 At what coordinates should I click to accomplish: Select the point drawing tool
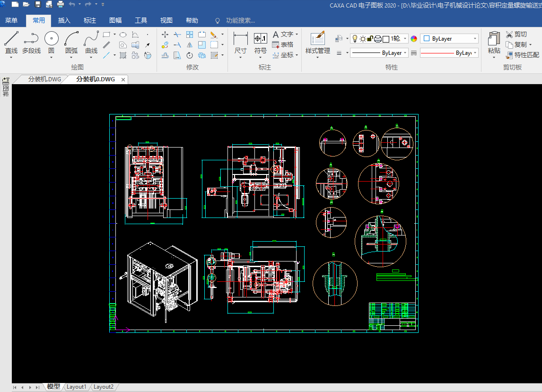coord(148,35)
